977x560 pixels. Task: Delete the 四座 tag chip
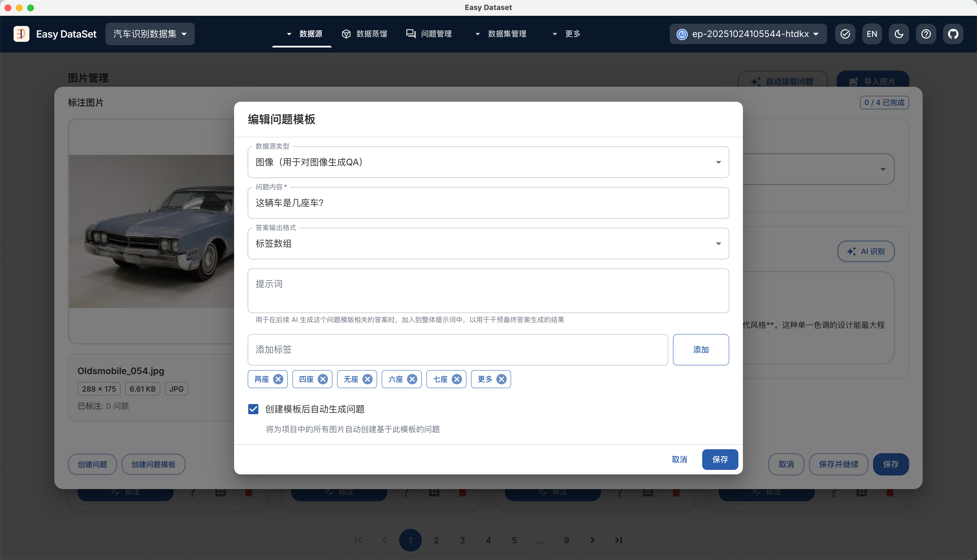[x=323, y=379]
